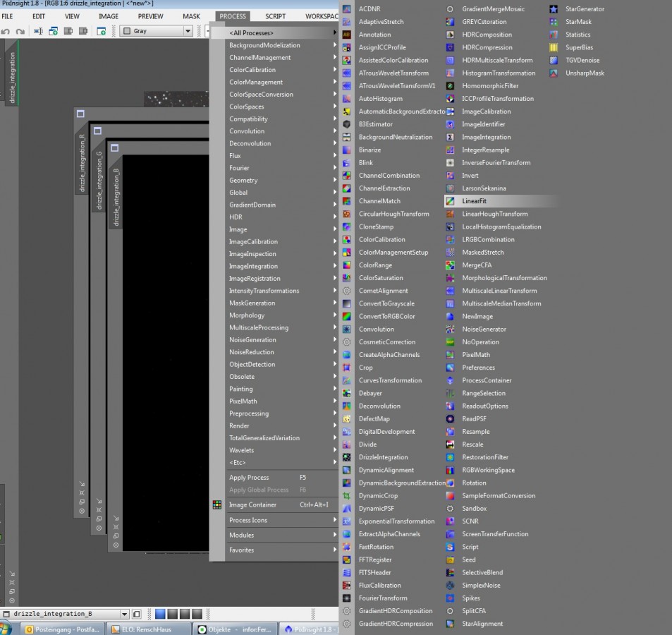Switch to ELO: RenschHaus taskbar window

149,629
